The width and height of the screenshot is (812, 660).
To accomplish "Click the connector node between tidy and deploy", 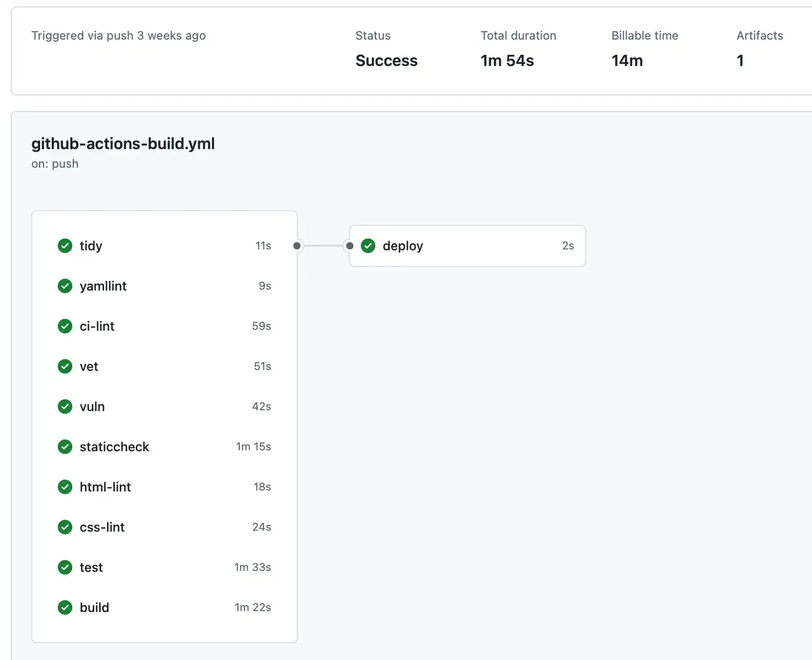I will point(297,246).
